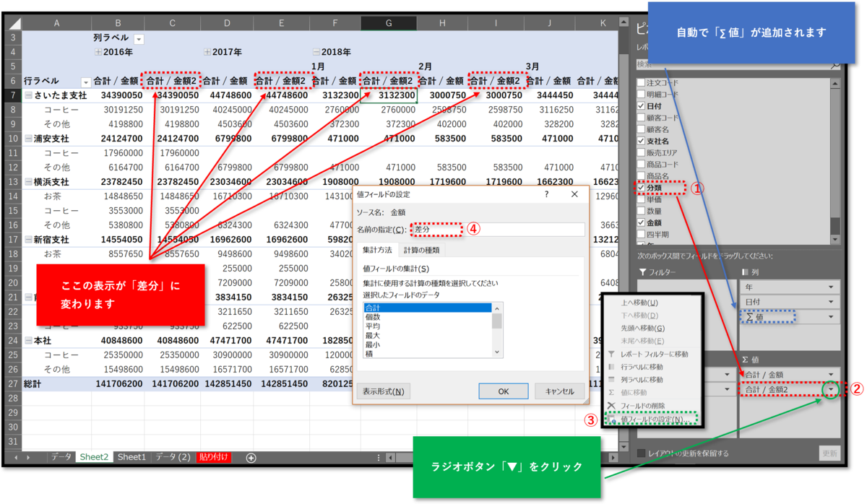Uncheck the 日付 field checkbox
Screen dimensions: 867x504
pyautogui.click(x=641, y=106)
